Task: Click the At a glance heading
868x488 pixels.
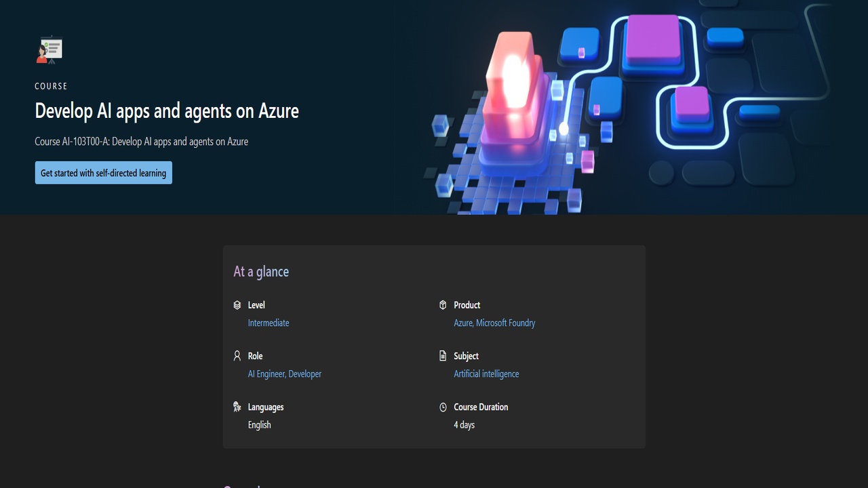Action: click(x=261, y=272)
